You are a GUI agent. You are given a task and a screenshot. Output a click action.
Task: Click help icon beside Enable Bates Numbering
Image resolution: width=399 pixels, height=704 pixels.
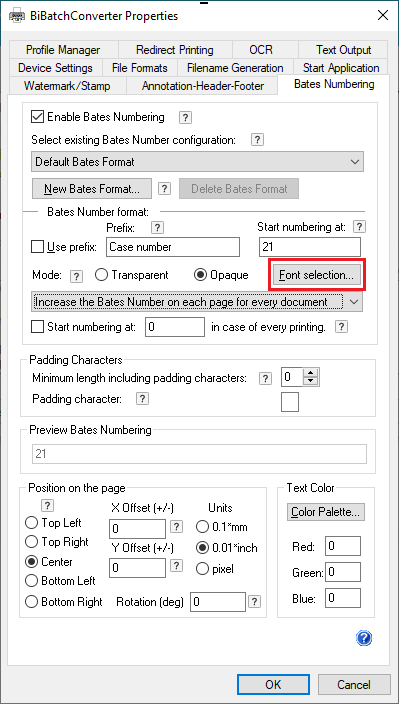coord(185,118)
